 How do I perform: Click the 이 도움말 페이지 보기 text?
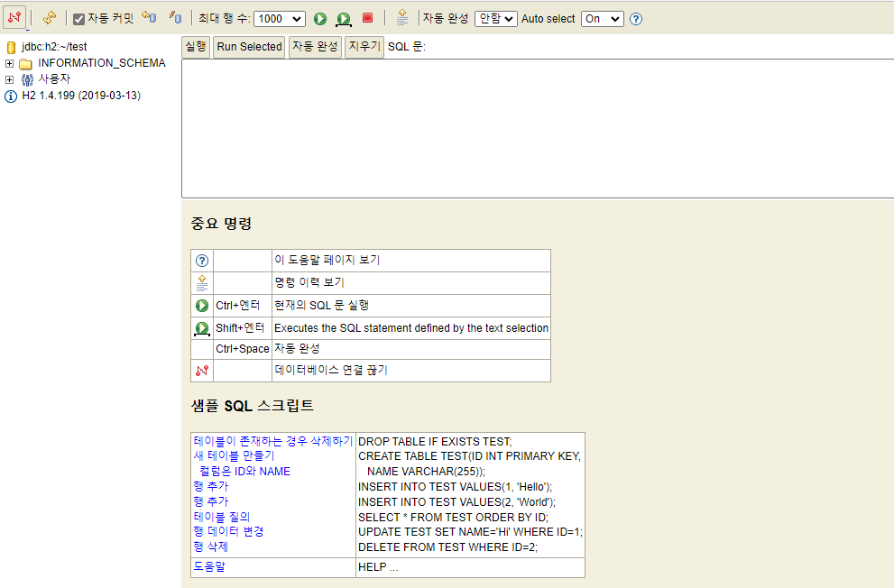327,260
